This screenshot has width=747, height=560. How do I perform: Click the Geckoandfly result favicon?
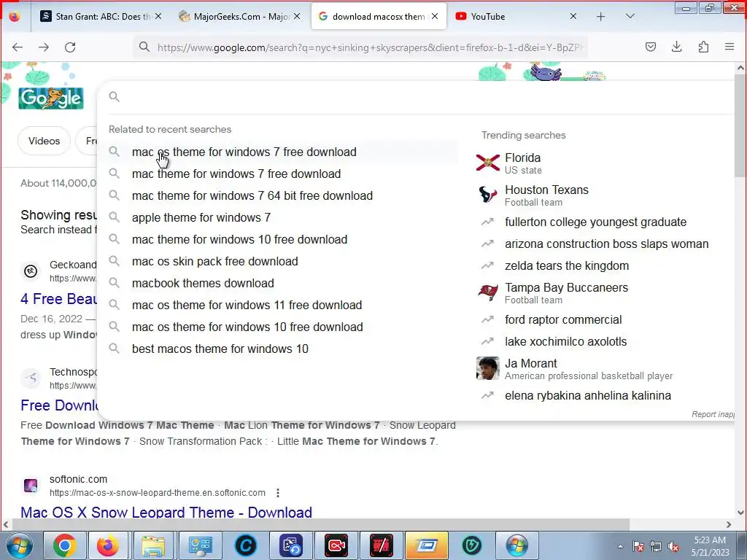point(31,271)
